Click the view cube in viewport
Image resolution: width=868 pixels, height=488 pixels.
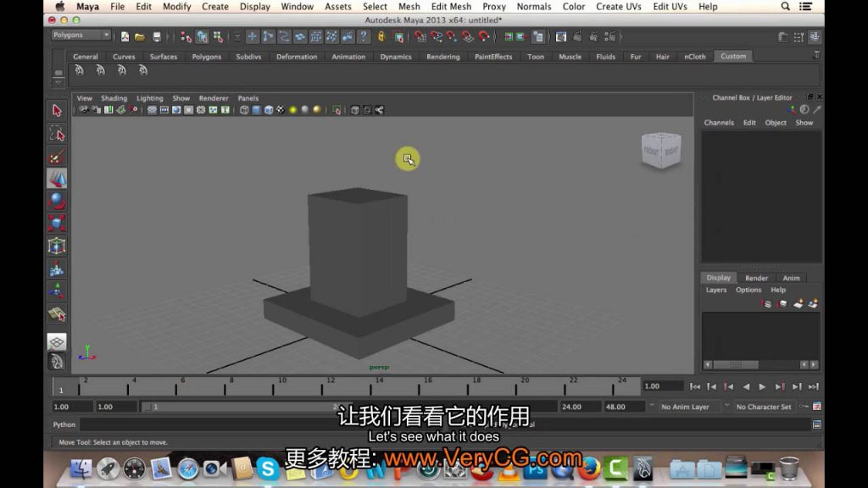[661, 150]
